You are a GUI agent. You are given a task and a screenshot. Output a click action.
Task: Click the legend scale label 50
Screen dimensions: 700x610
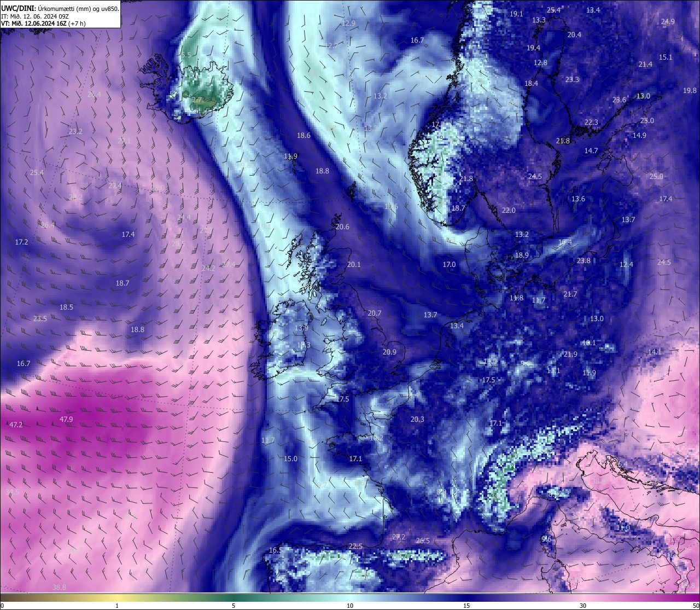point(696,606)
